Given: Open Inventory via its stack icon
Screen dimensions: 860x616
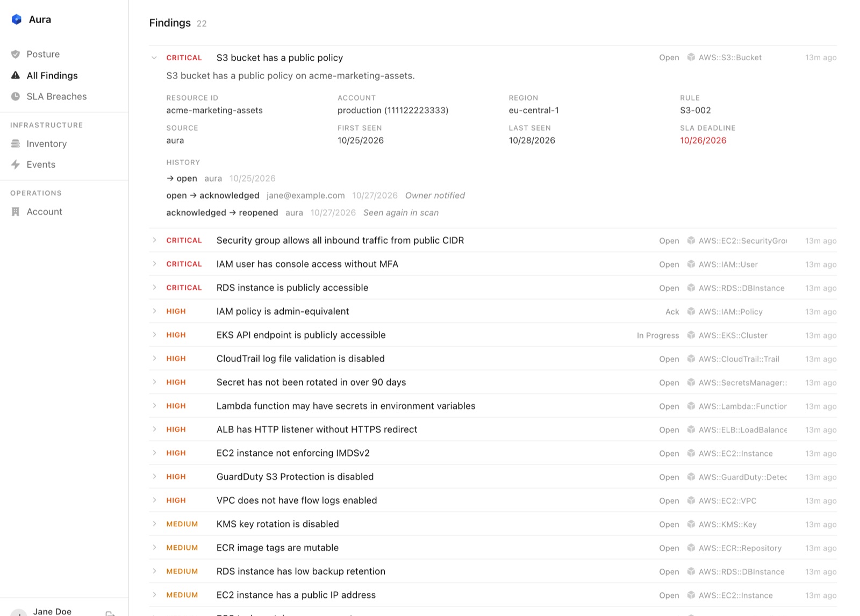Looking at the screenshot, I should (16, 144).
